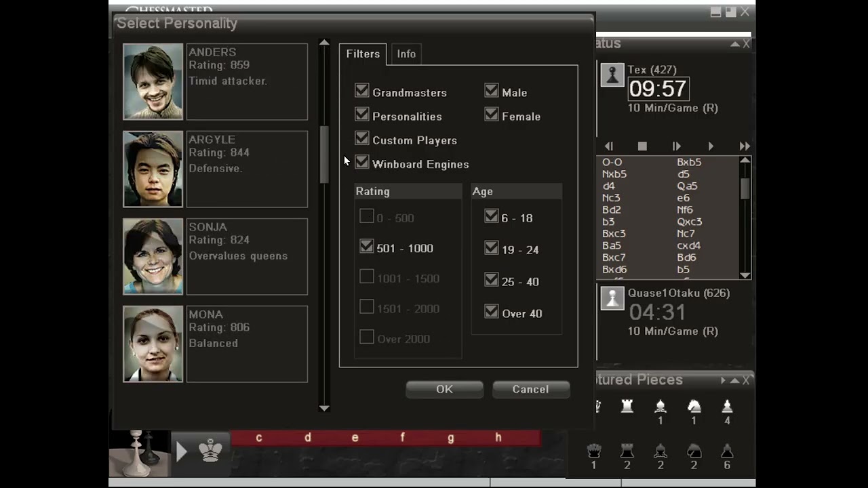The image size is (868, 488).
Task: Toggle the Grandmasters filter checkbox
Action: click(x=362, y=91)
